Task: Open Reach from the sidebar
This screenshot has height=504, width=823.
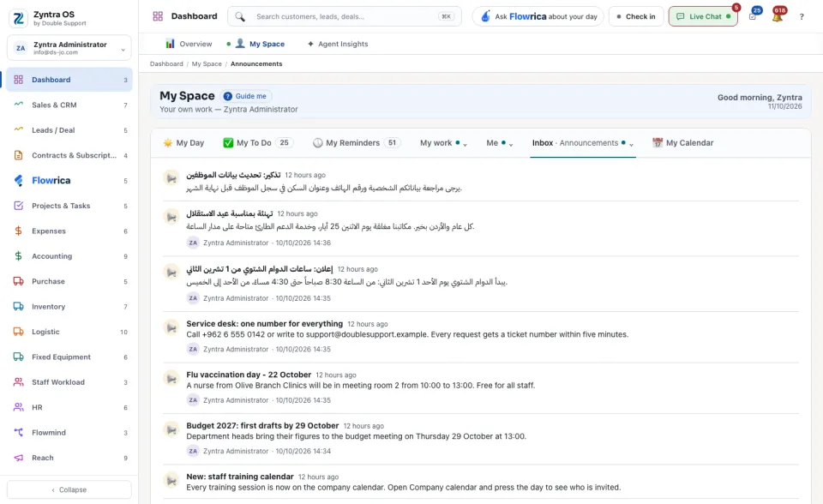Action: coord(69,458)
